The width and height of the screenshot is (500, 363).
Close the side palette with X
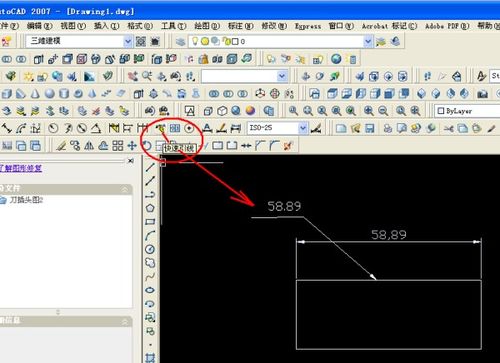tap(131, 161)
